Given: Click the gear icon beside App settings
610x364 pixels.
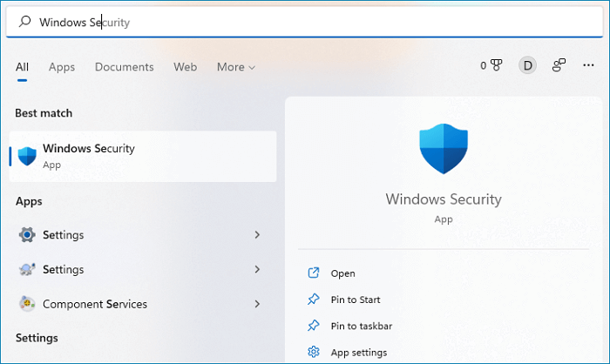Looking at the screenshot, I should pos(314,352).
